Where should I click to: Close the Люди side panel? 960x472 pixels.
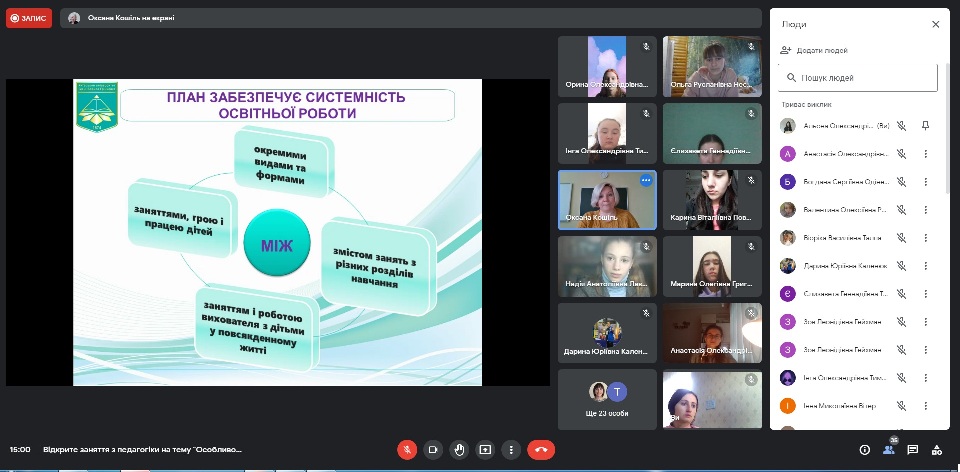[936, 24]
